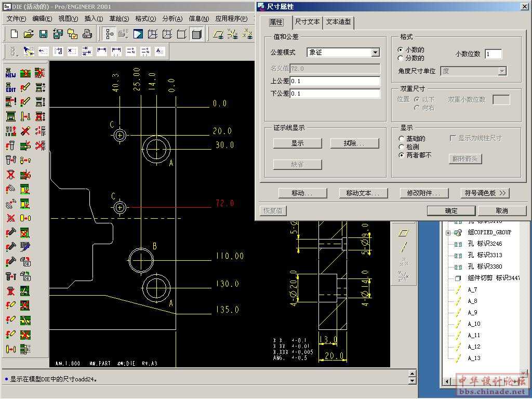Image resolution: width=532 pixels, height=399 pixels.
Task: Select the 两者都不 radio button
Action: click(x=402, y=155)
